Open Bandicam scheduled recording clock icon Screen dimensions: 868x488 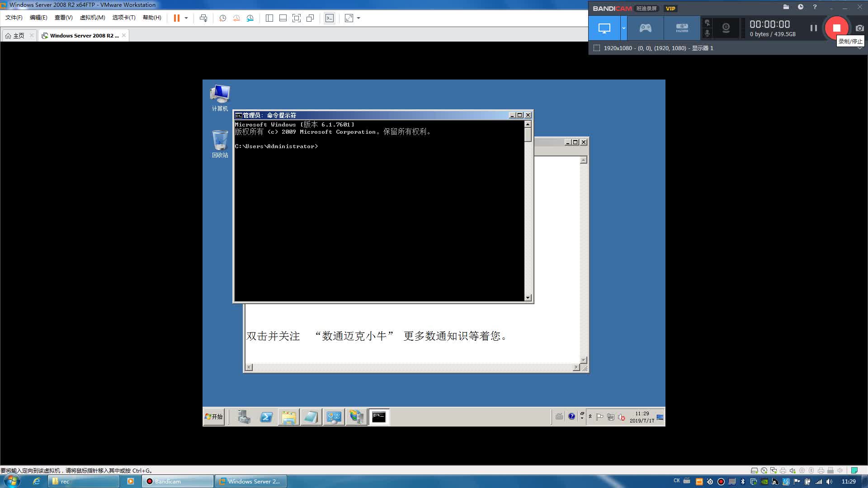800,7
